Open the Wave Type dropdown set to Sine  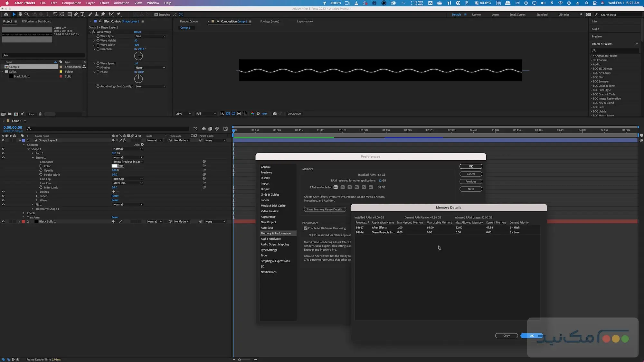(x=150, y=36)
